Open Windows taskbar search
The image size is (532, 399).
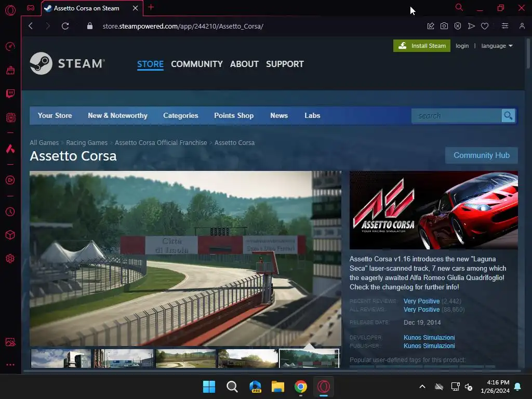232,387
